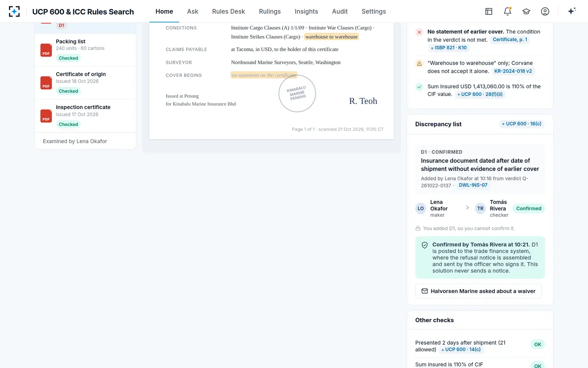Image resolution: width=588 pixels, height=368 pixels.
Task: Click the highlighted warehouse to warehouse text
Action: [332, 37]
